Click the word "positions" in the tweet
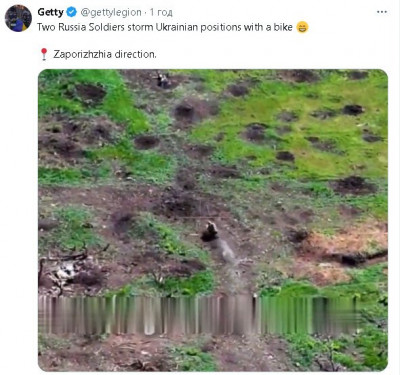Screen dimensions: 400x375 pyautogui.click(x=221, y=27)
